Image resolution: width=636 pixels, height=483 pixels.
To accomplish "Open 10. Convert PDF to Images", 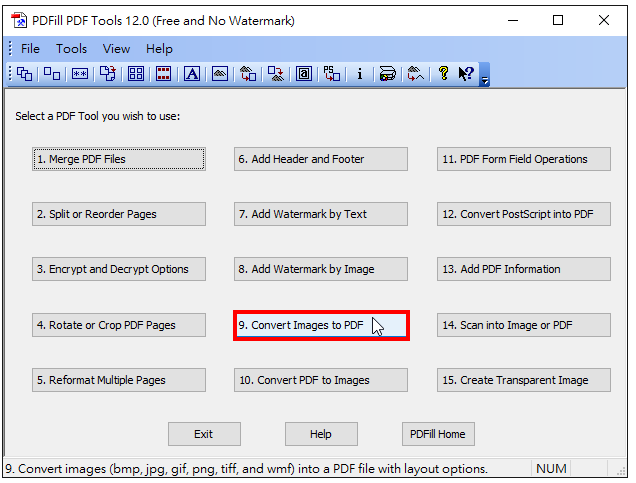I will click(321, 380).
